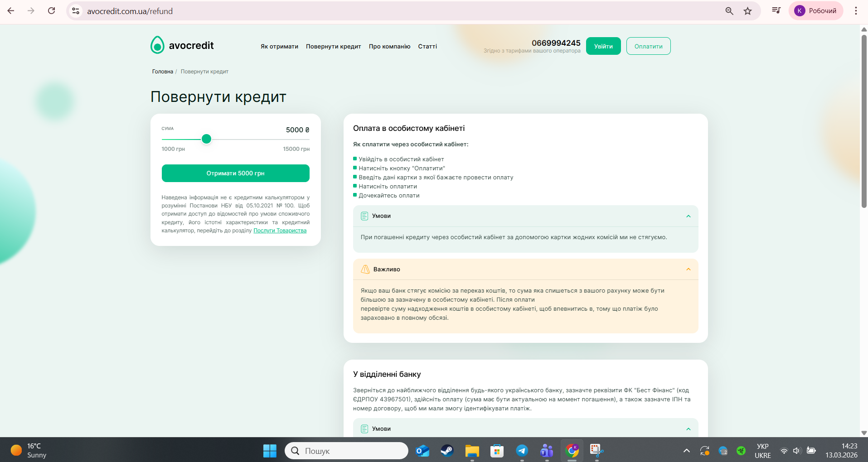Open the Повернути кредит navigation item
Screen dimensions: 868x462
pyautogui.click(x=333, y=46)
